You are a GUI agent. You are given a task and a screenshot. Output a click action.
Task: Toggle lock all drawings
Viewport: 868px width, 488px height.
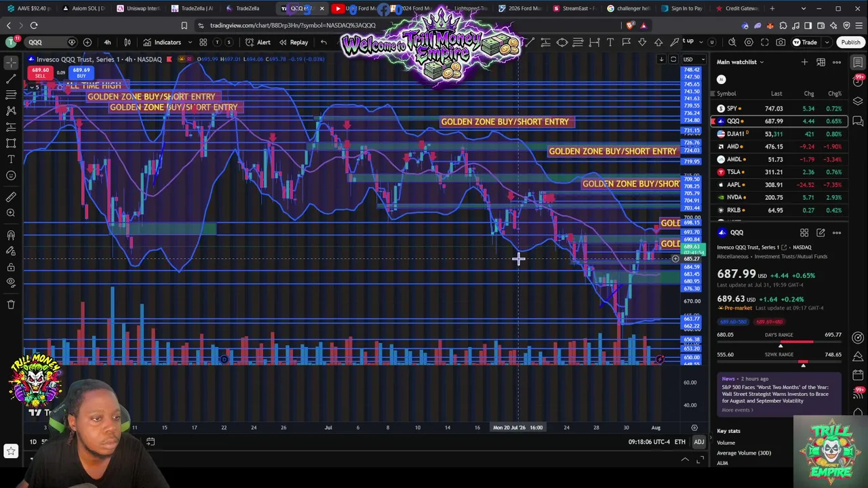coord(11,267)
